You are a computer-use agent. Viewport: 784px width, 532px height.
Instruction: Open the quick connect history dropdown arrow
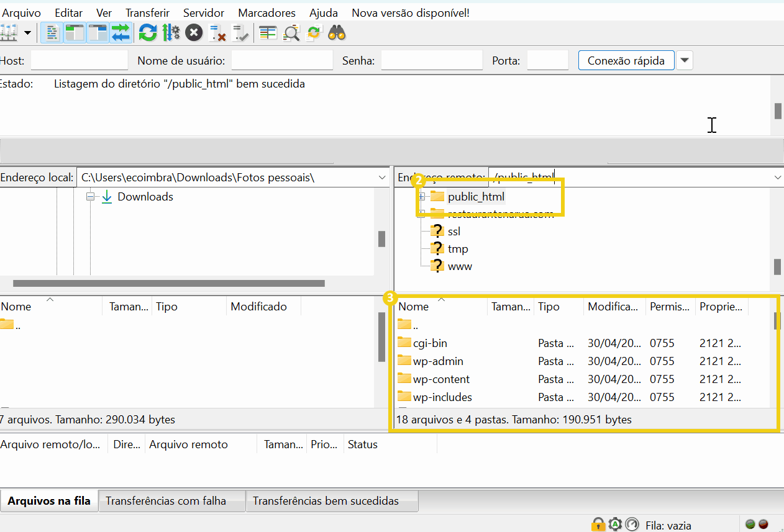685,60
